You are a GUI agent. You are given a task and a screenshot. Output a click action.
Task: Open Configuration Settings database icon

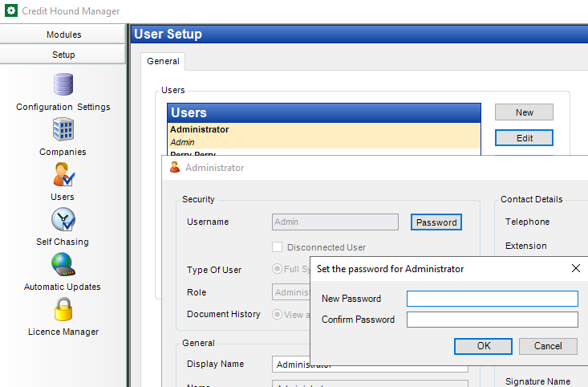[63, 84]
